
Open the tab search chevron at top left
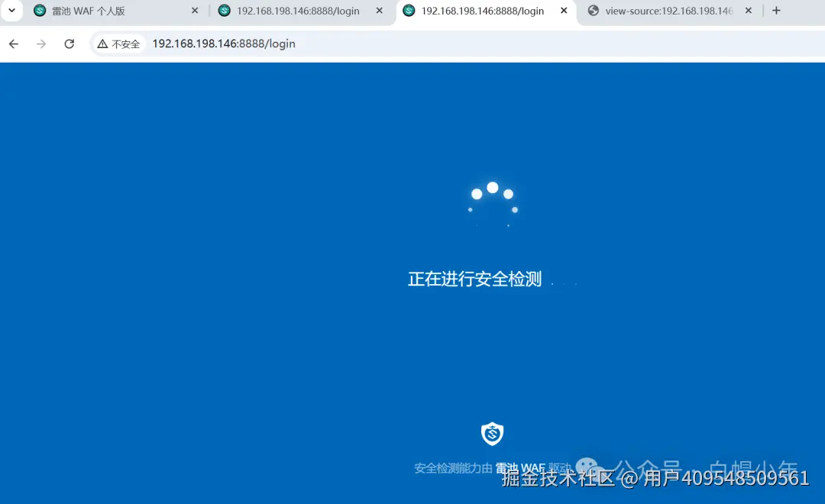pyautogui.click(x=11, y=11)
